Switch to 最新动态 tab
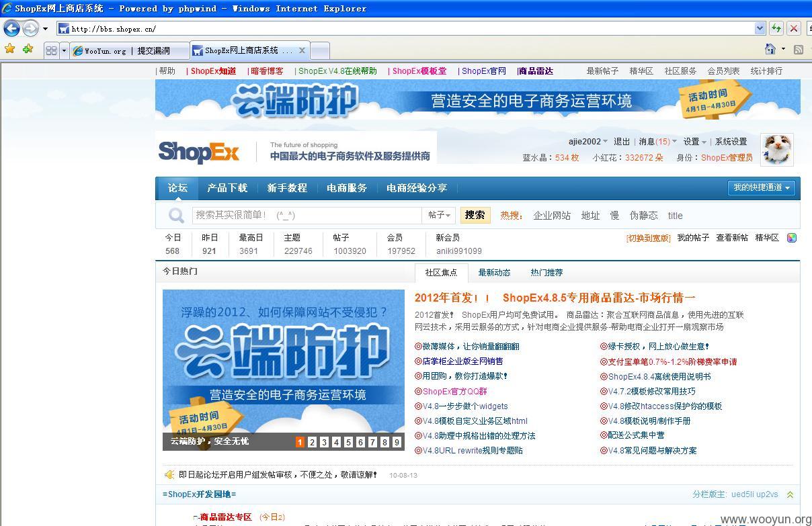Screen dimensions: 812x526 pyautogui.click(x=494, y=273)
